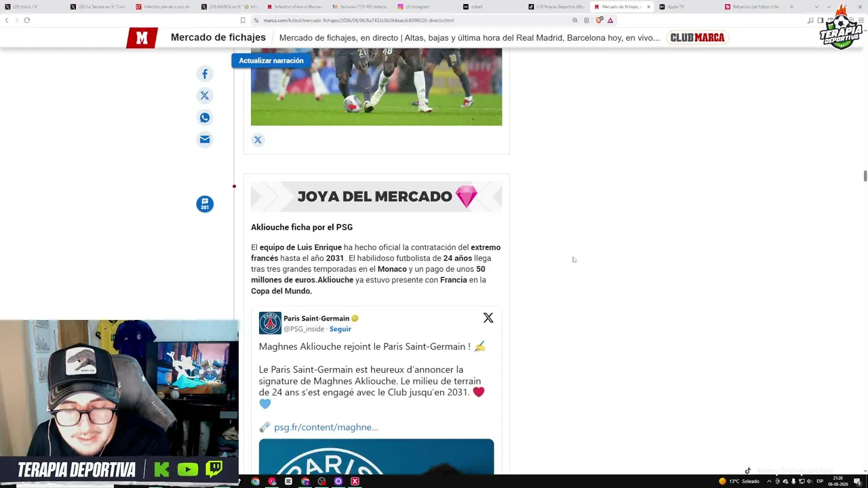The height and width of the screenshot is (488, 868).
Task: Open the psg.fr/content/maghne... link
Action: 326,427
